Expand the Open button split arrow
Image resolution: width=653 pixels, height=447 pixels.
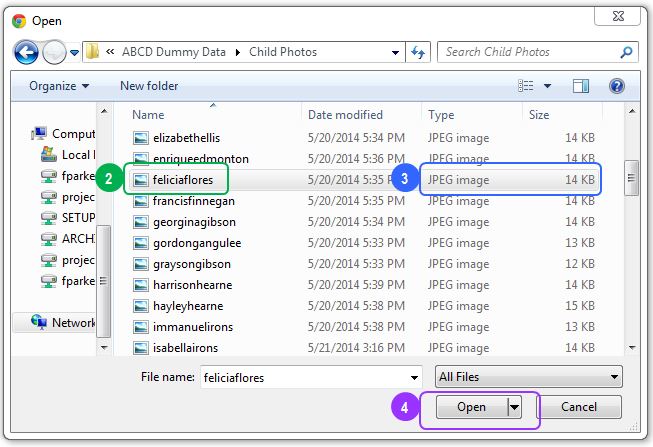pyautogui.click(x=514, y=407)
